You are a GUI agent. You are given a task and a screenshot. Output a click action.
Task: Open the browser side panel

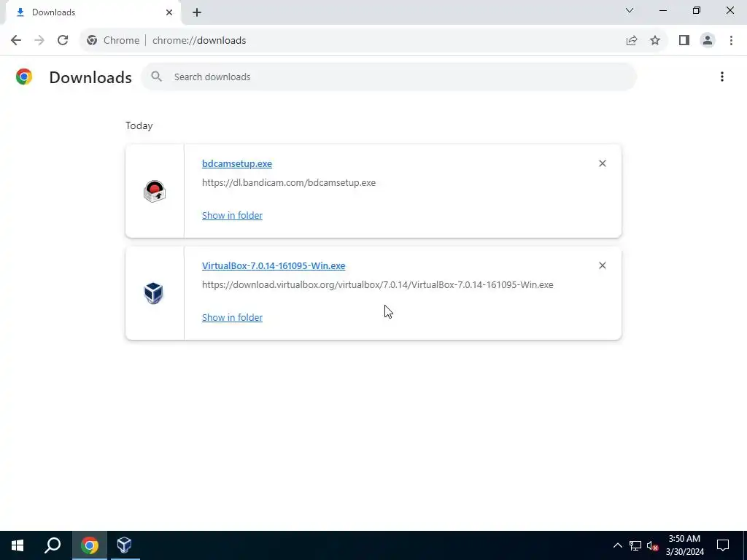coord(684,41)
